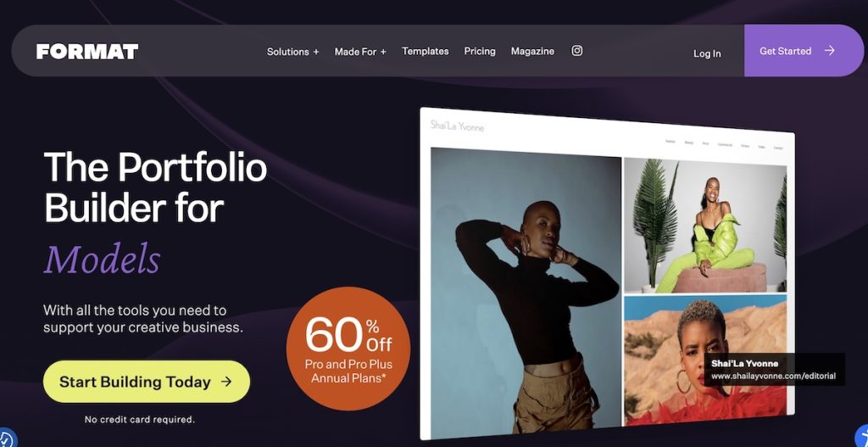Click the orange 60% Off promo badge

pos(348,349)
